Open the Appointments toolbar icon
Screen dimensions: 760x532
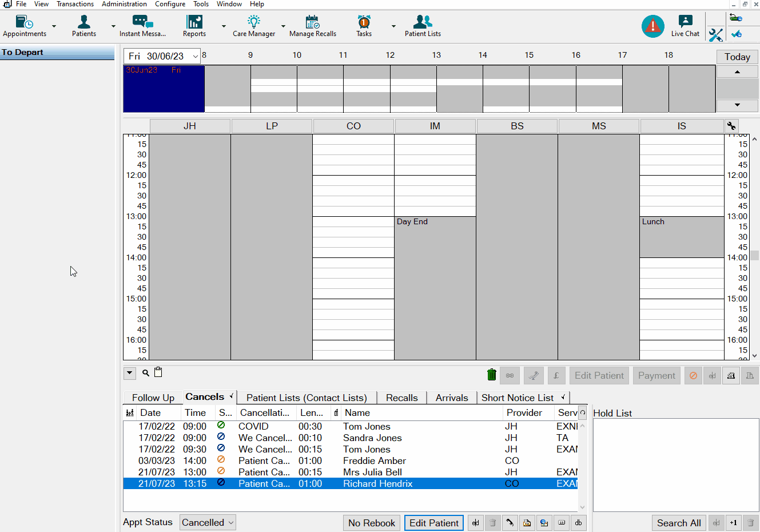(x=24, y=26)
